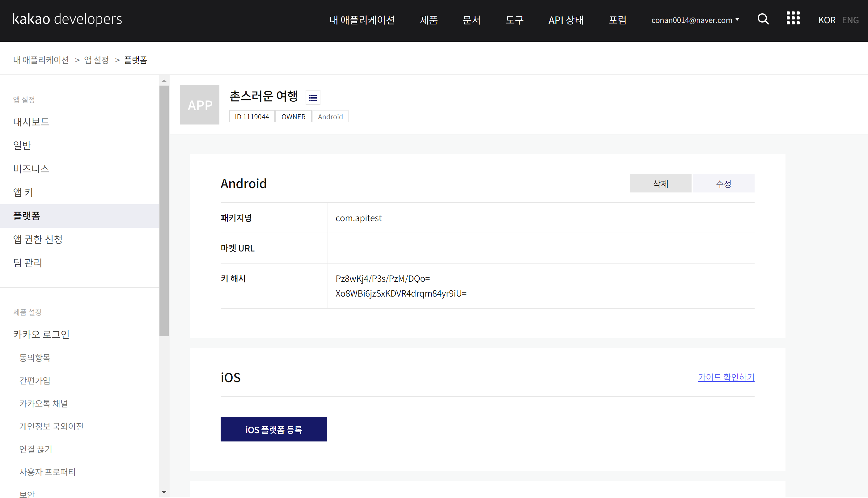Switch language to ENG
This screenshot has width=868, height=498.
(x=850, y=20)
